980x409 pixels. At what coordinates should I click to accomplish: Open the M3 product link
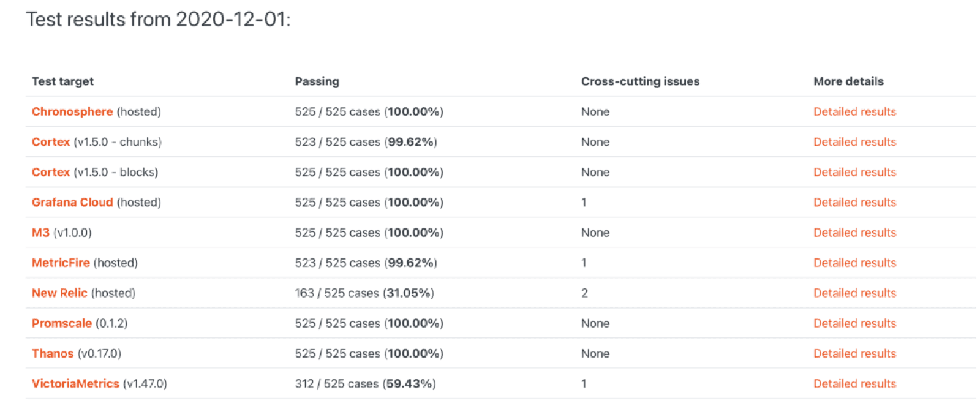39,233
